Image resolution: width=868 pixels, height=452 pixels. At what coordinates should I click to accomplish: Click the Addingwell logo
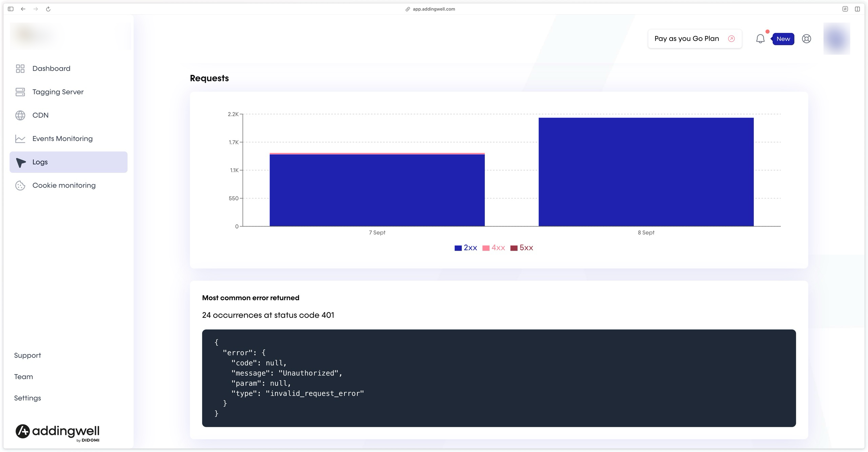57,433
